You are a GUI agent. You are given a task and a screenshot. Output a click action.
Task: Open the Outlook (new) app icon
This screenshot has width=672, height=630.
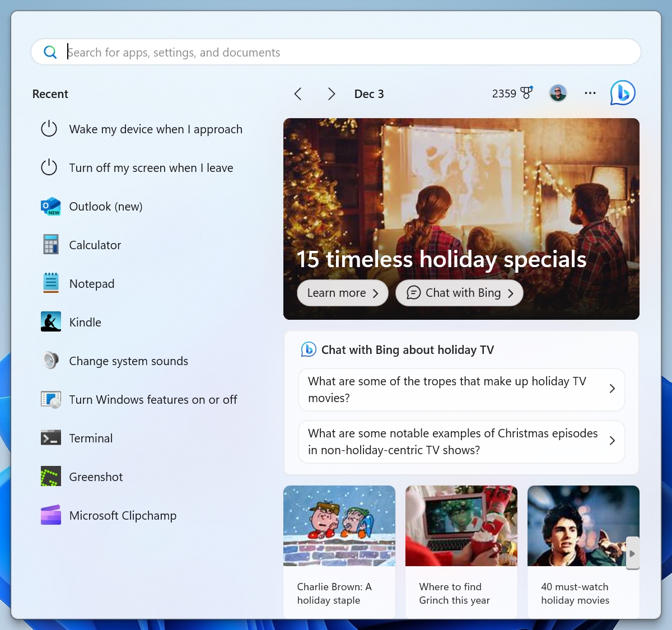tap(50, 207)
